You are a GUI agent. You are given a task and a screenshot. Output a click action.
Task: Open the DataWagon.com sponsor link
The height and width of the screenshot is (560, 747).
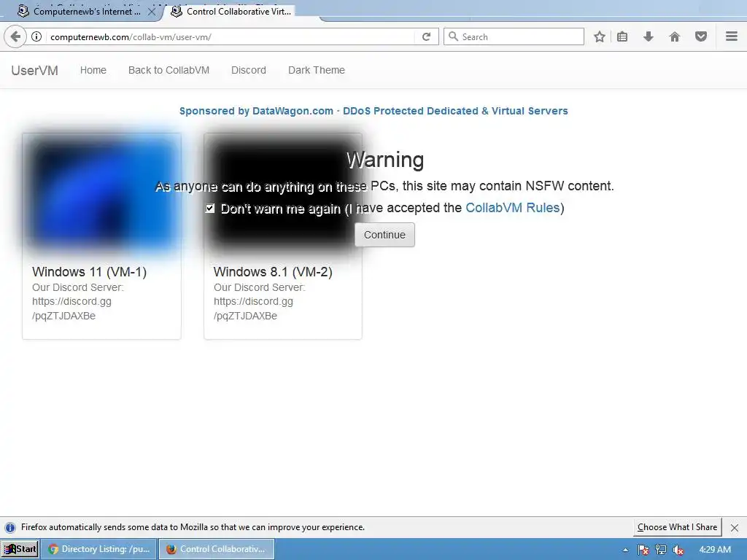click(x=373, y=111)
